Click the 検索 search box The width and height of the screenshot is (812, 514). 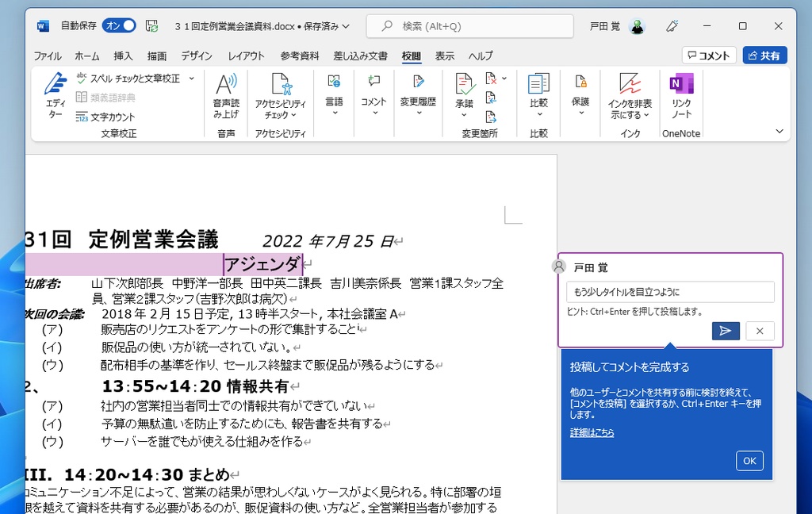pos(469,26)
